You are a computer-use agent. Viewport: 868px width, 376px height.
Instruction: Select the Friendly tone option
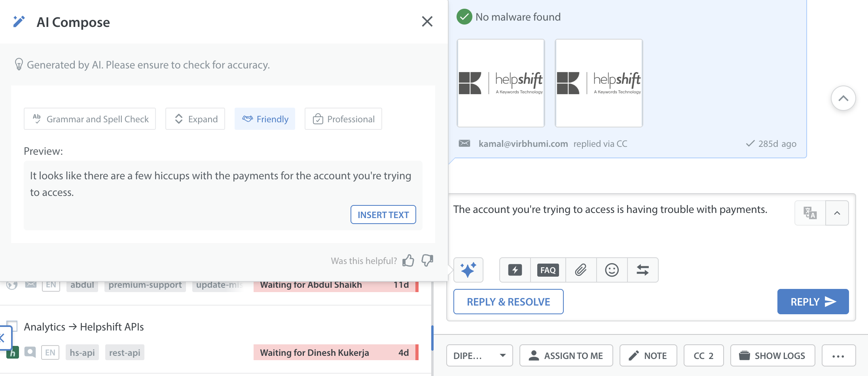(265, 119)
